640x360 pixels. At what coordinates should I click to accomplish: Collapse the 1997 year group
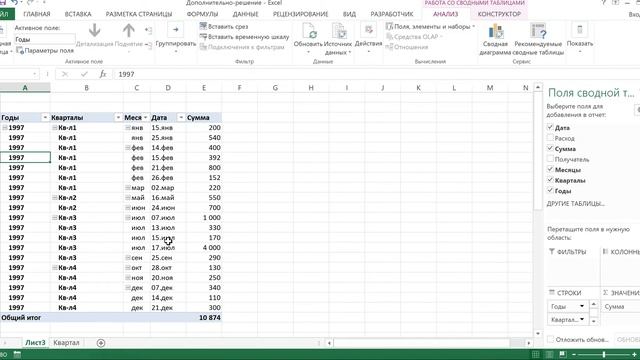[5, 128]
